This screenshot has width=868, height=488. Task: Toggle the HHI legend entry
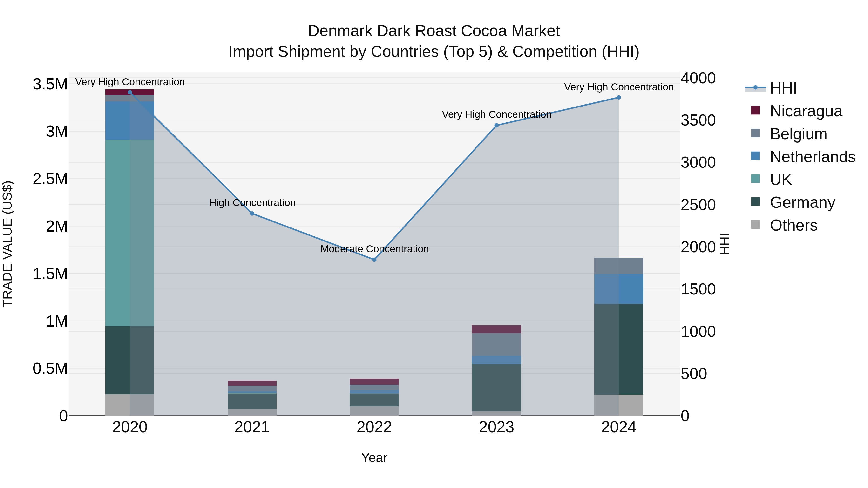[771, 88]
